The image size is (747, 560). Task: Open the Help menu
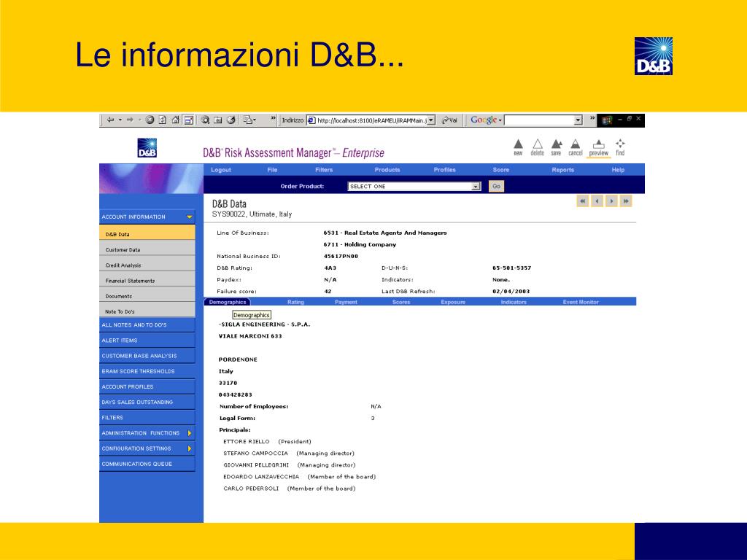(x=619, y=169)
